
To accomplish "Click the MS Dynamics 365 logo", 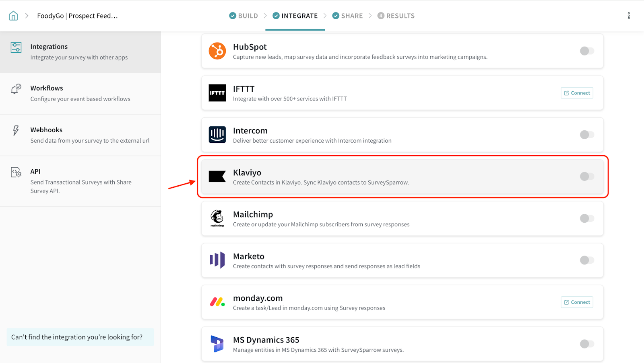I will [217, 344].
